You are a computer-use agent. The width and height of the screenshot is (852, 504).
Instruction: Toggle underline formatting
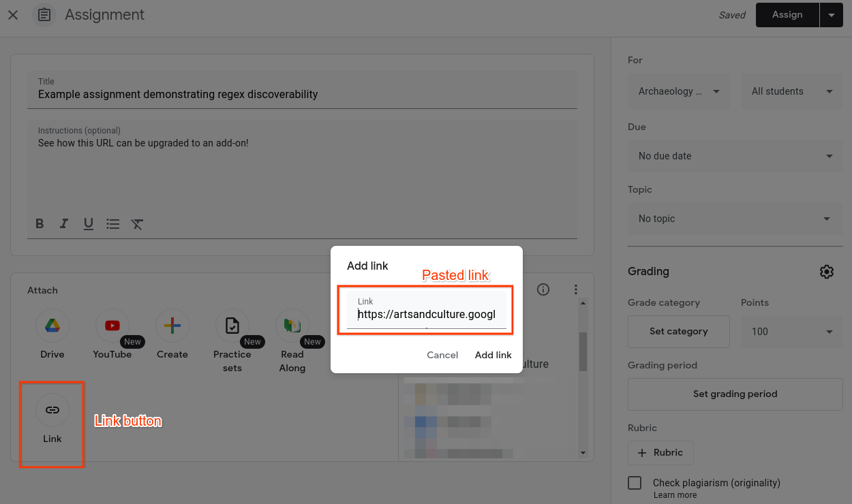[88, 223]
